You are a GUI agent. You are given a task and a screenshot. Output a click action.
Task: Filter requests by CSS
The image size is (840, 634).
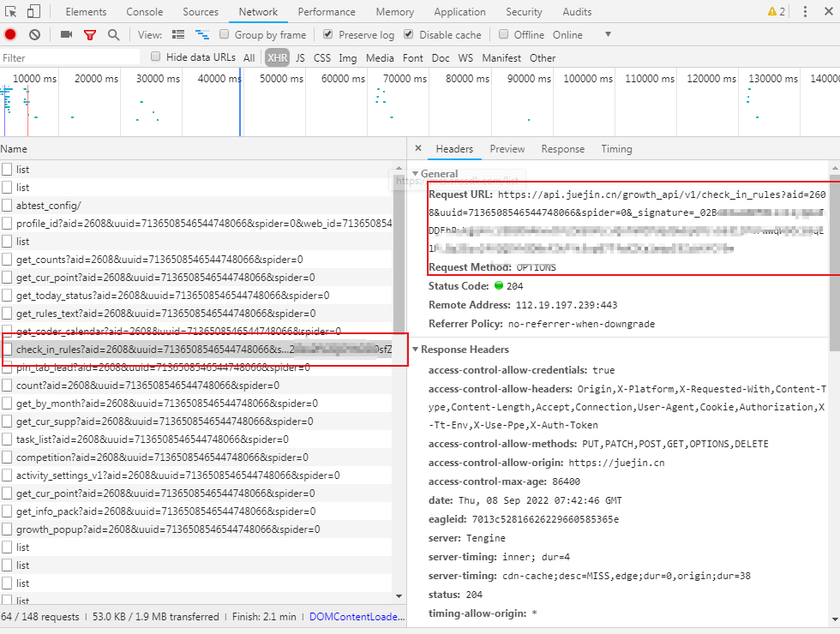(322, 58)
